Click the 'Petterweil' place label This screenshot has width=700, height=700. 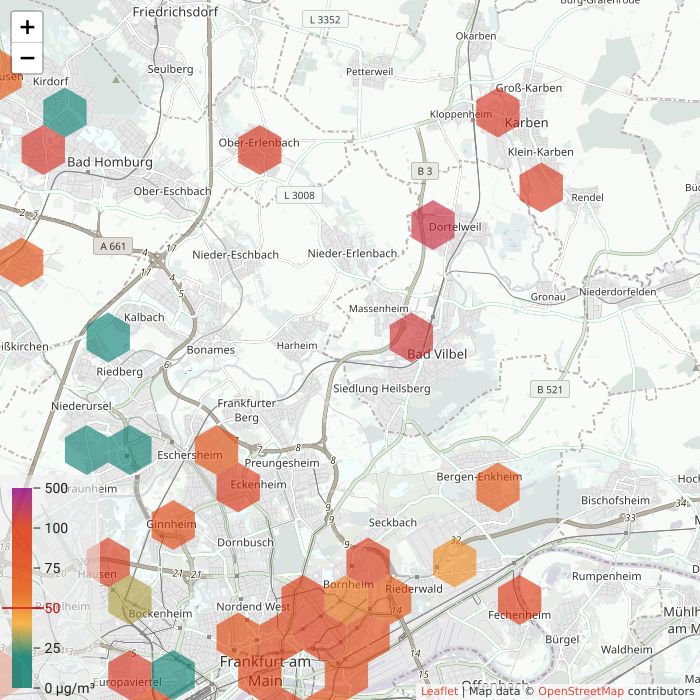(x=370, y=72)
